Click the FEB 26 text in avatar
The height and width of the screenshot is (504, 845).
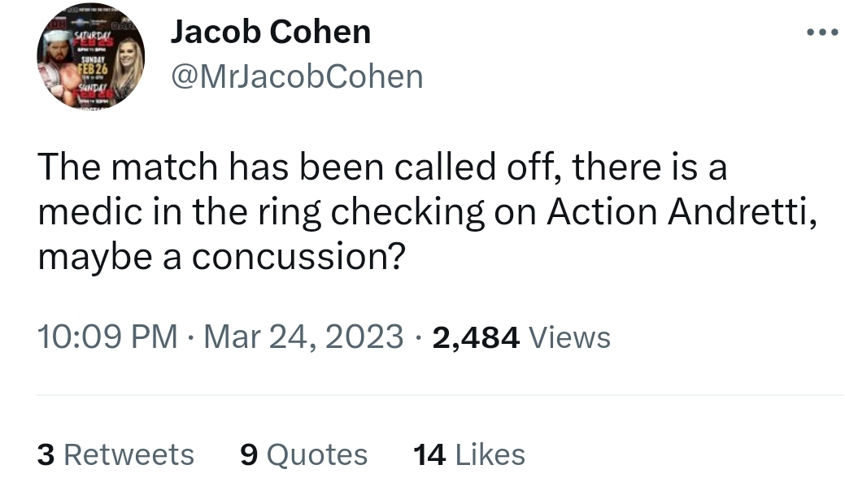click(x=94, y=69)
